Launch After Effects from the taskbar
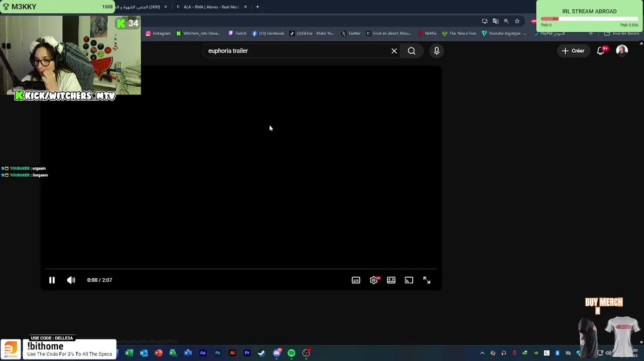 (203, 353)
